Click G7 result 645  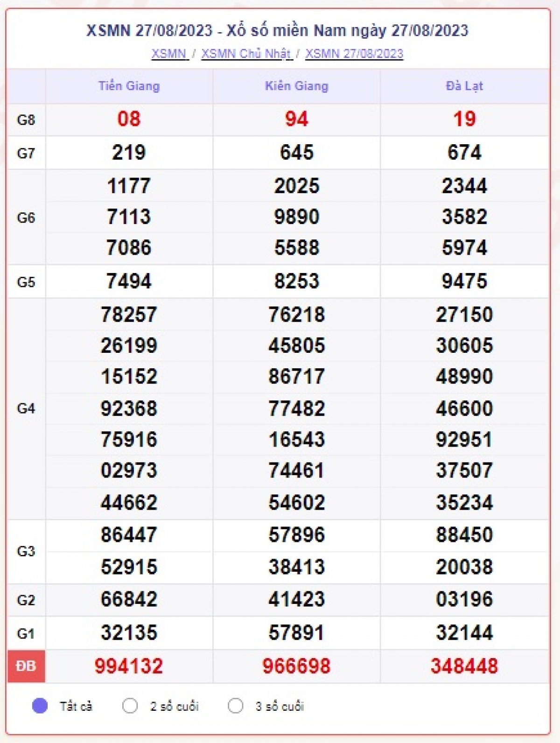(297, 153)
